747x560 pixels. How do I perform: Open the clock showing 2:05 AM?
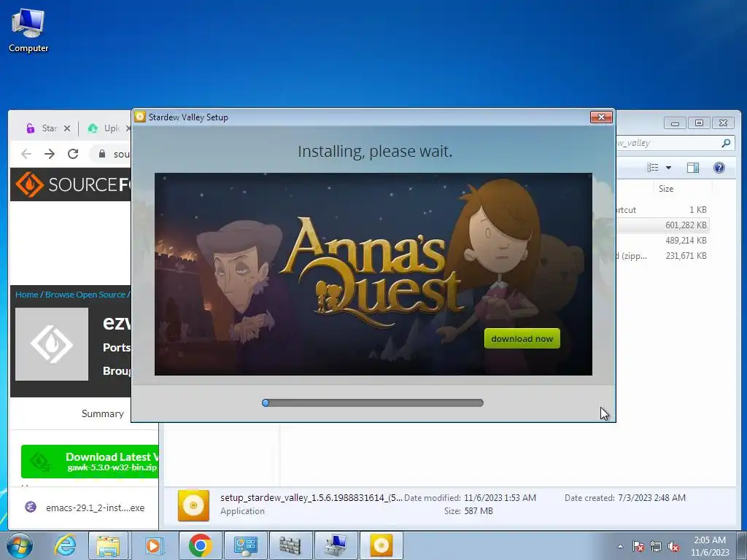710,545
